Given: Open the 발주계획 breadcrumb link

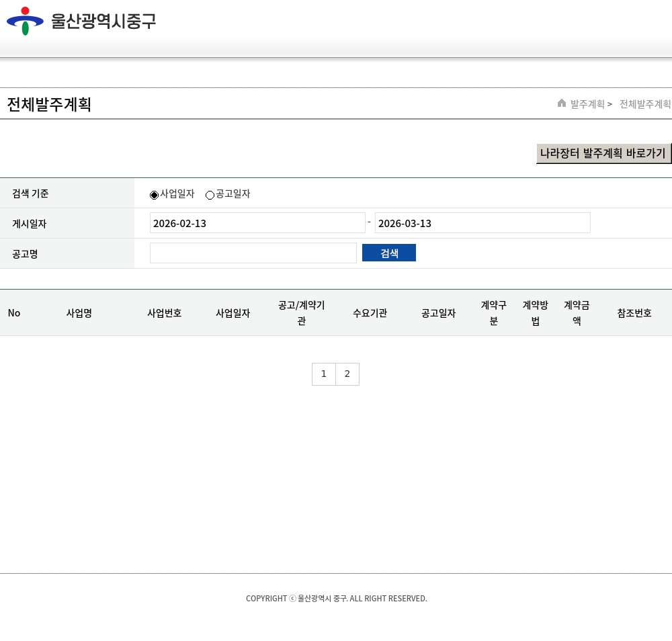Looking at the screenshot, I should click(x=587, y=104).
